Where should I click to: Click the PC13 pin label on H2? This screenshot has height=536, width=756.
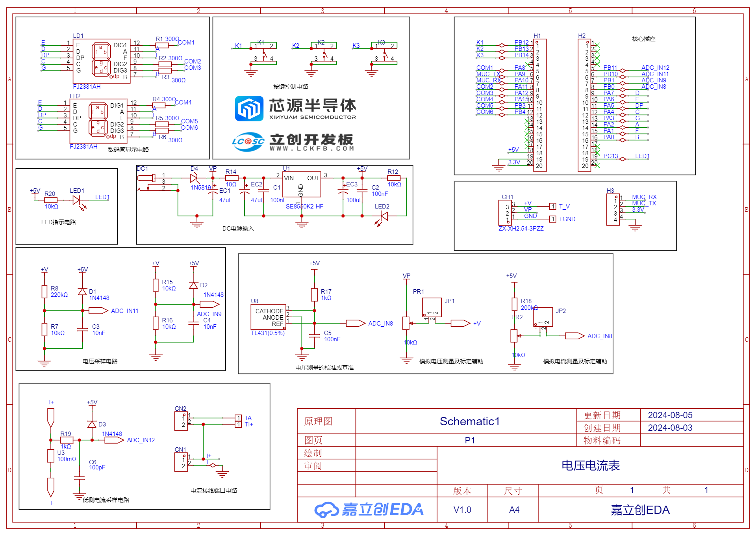[x=611, y=156]
